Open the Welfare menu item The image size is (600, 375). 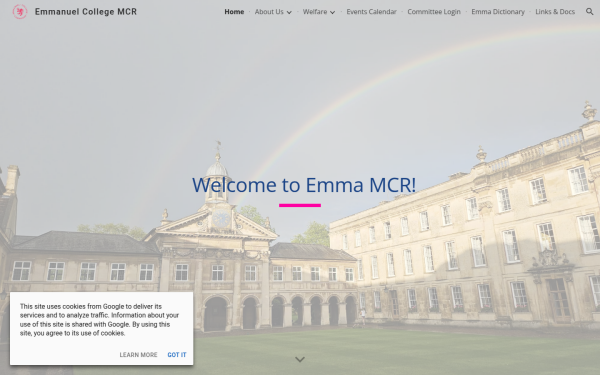click(x=315, y=12)
